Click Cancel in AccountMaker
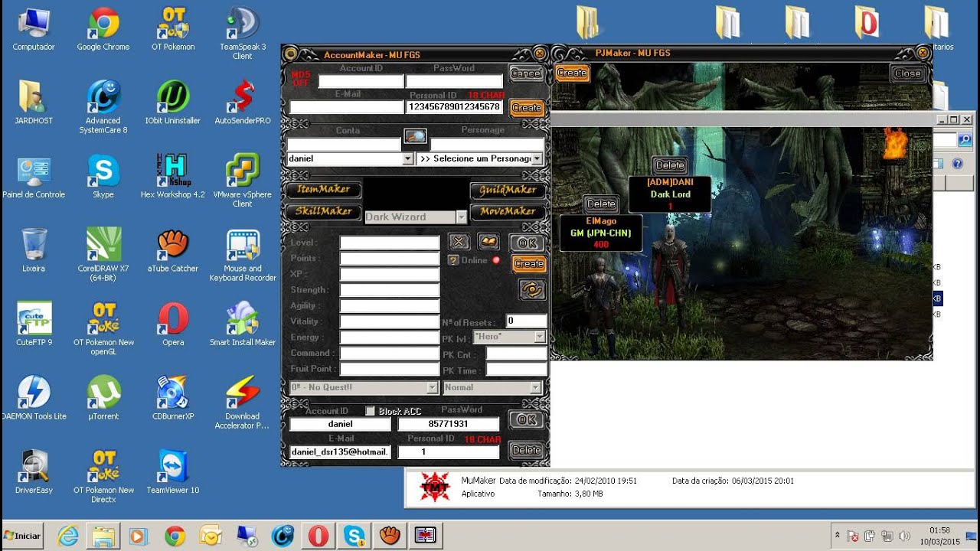980x551 pixels. pos(526,73)
